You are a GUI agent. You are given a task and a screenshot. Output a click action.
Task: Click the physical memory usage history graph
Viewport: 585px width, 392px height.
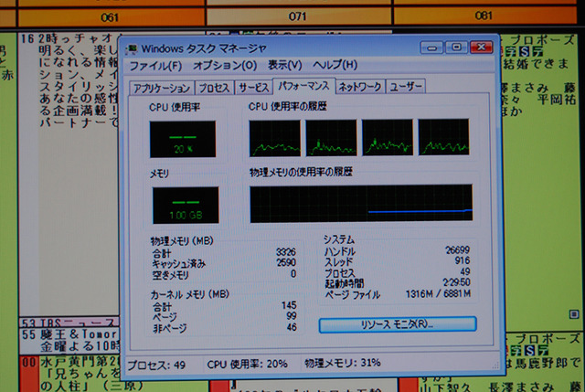tap(361, 204)
